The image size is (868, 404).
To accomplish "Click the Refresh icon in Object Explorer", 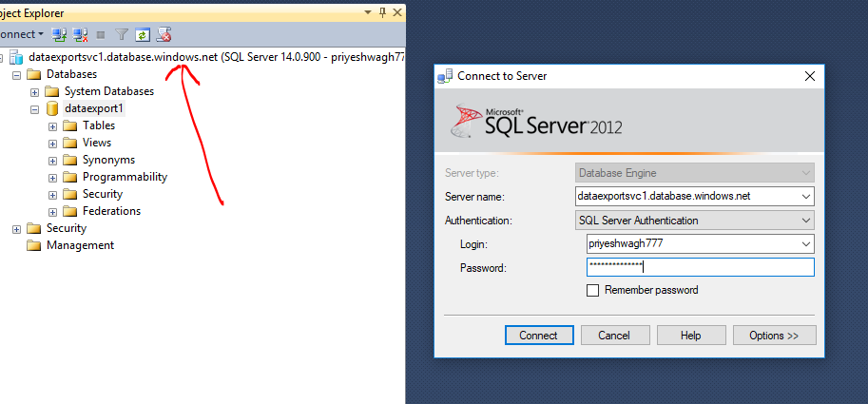I will (143, 35).
